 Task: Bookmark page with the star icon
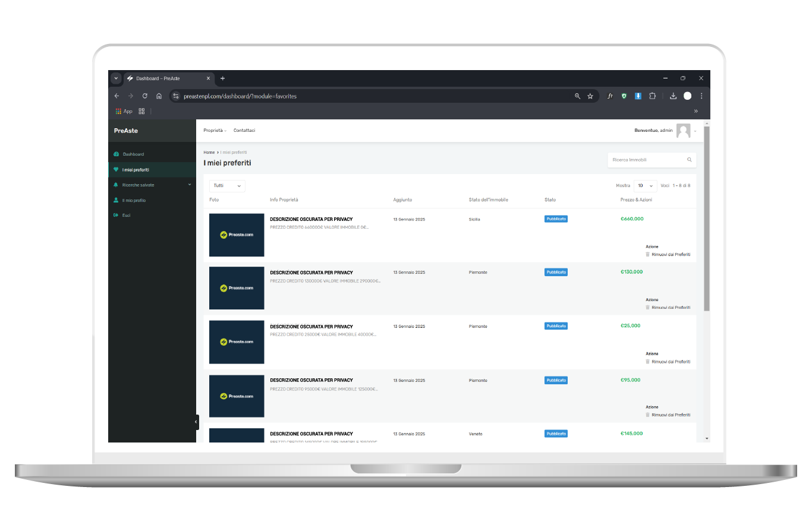[590, 96]
